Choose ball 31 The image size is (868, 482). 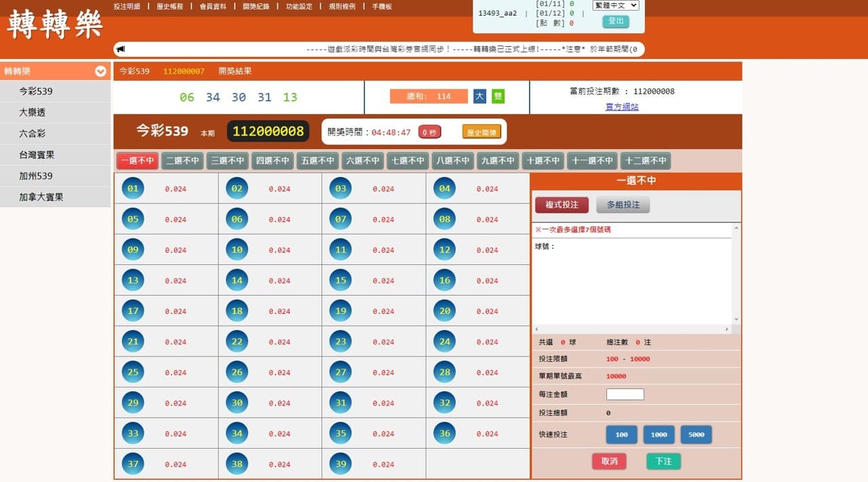(340, 403)
